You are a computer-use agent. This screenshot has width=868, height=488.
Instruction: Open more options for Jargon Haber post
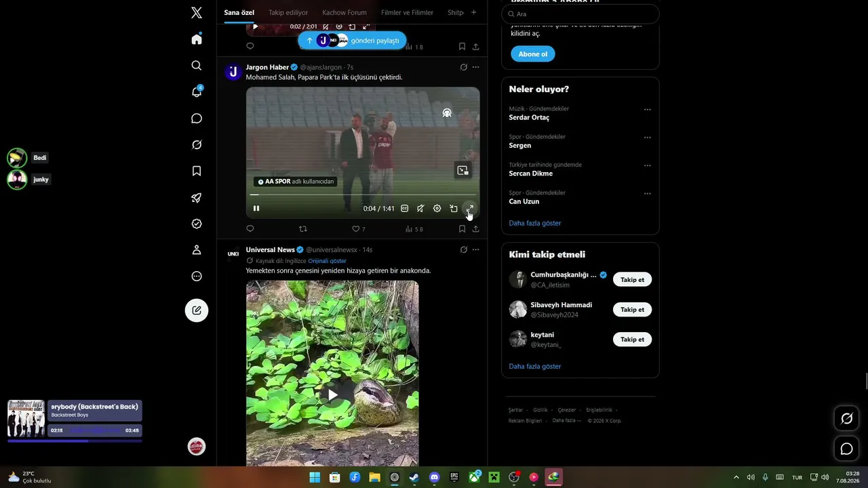point(475,67)
